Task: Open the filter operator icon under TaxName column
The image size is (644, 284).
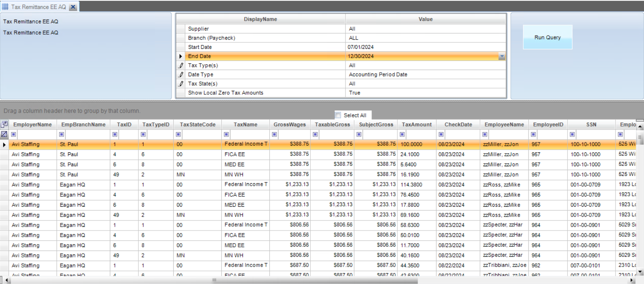Action: (x=227, y=134)
